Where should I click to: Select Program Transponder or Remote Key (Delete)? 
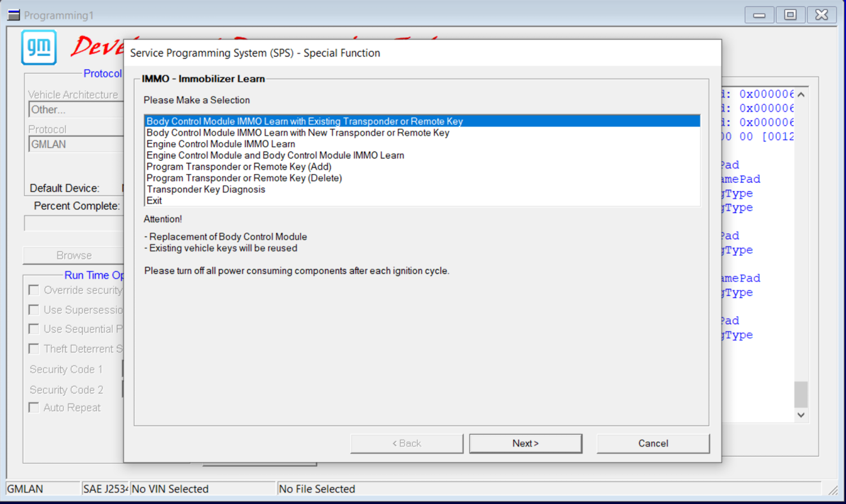(422, 178)
